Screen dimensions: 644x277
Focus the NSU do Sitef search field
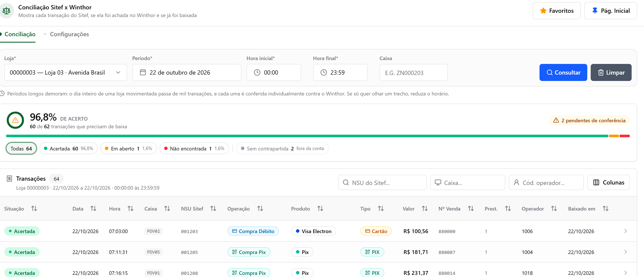click(382, 182)
